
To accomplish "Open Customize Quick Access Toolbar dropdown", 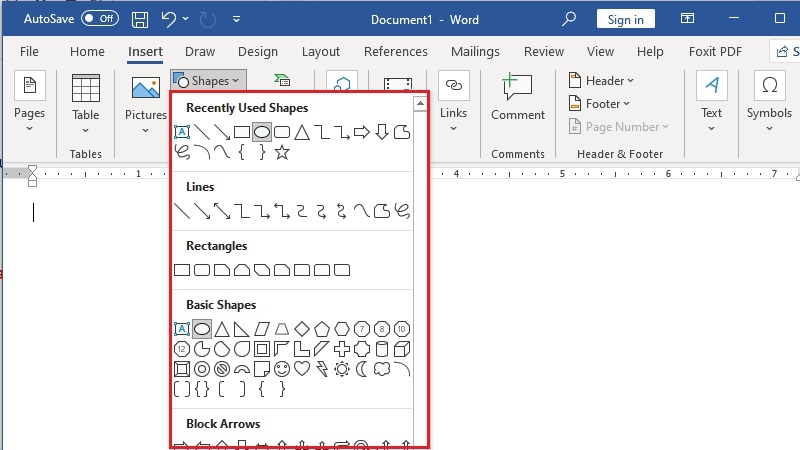I will (x=236, y=19).
